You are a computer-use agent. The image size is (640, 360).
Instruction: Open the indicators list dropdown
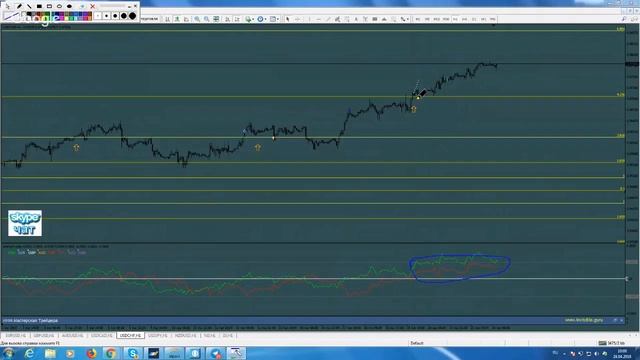click(x=249, y=19)
